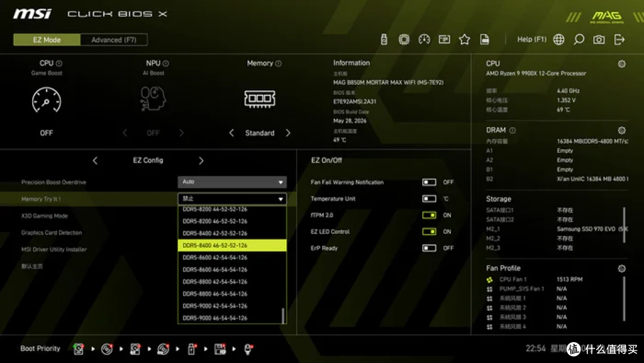Click MSI Driver Utility Installer setting
The width and height of the screenshot is (644, 363).
[54, 250]
